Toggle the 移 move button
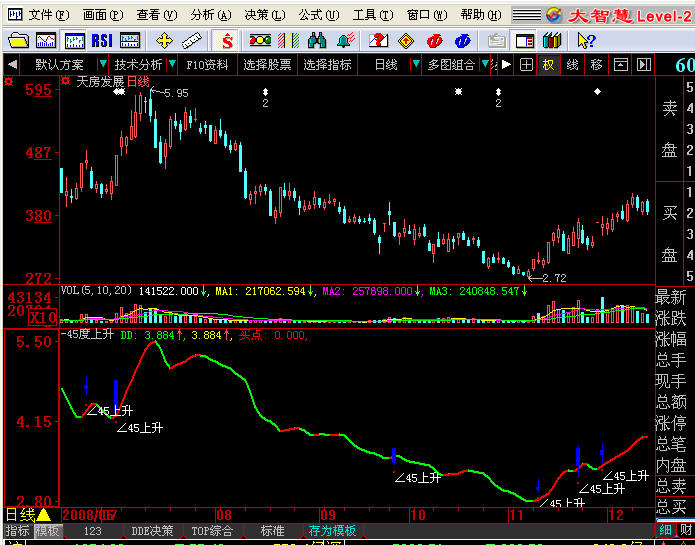Viewport: 695px width, 545px height. 596,65
